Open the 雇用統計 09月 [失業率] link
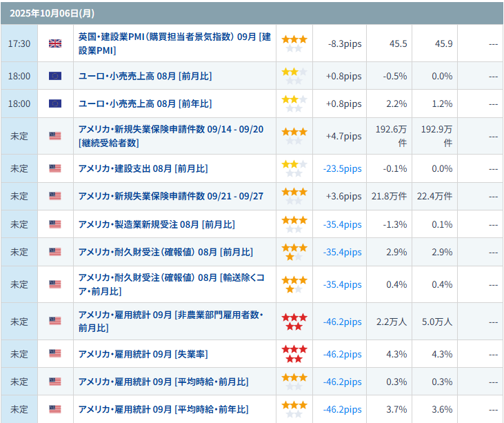This screenshot has width=504, height=423. pos(143,354)
